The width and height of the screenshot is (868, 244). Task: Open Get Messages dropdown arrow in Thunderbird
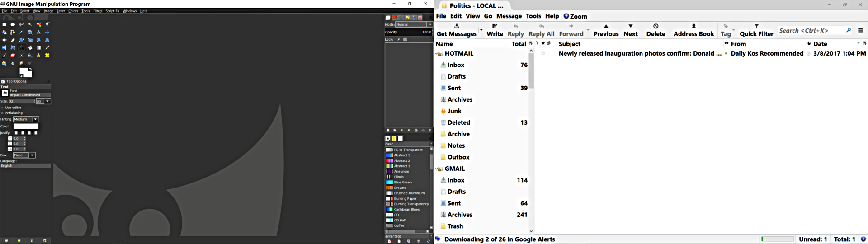pyautogui.click(x=481, y=30)
